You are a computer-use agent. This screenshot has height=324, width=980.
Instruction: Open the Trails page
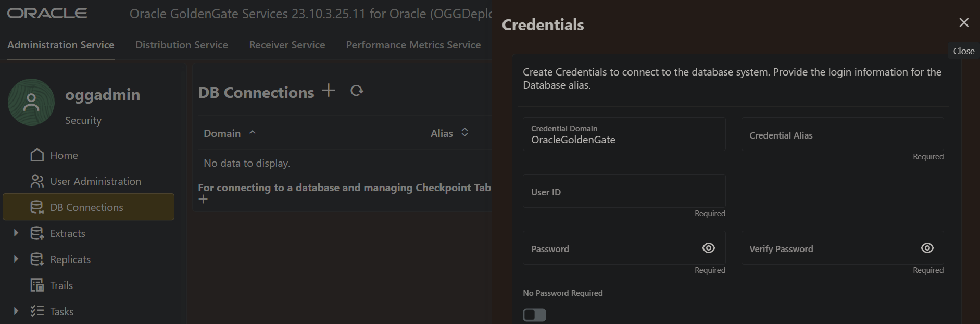pos(61,285)
